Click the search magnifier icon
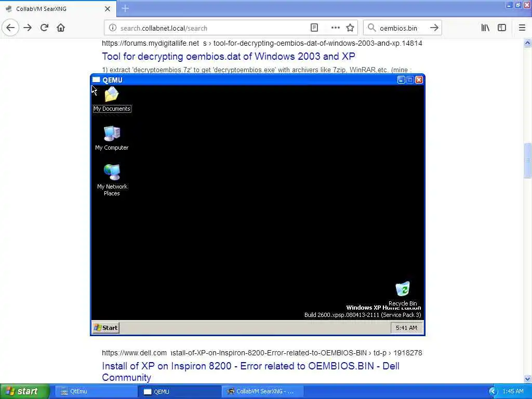Screen dimensions: 532x399 [x=371, y=28]
